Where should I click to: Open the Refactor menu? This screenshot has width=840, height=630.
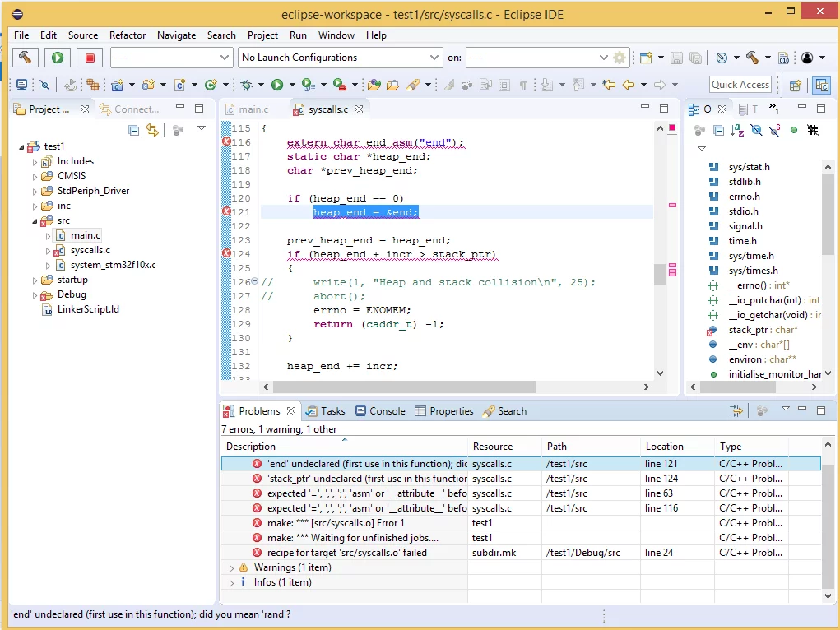(128, 35)
